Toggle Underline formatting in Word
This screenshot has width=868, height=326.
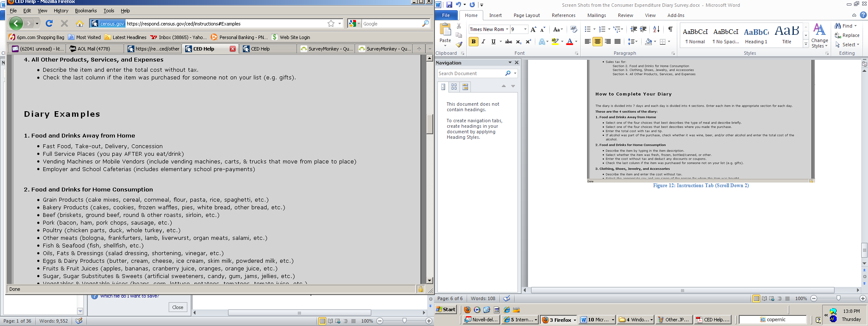click(x=493, y=42)
